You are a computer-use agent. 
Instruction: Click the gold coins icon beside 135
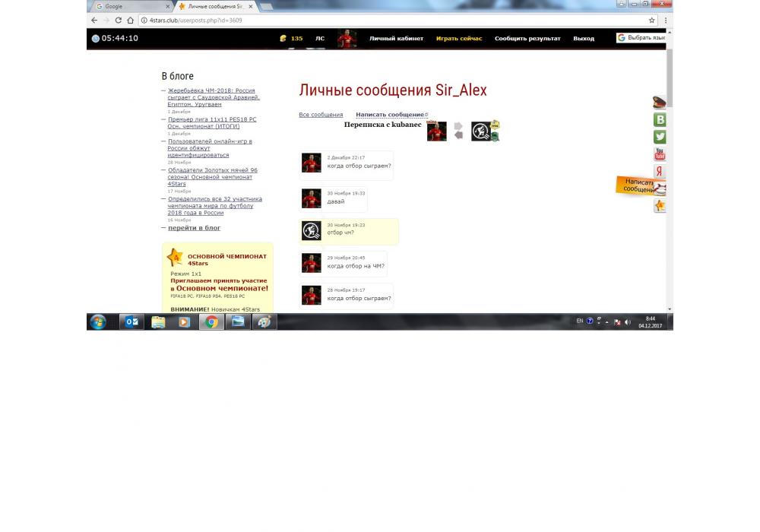tap(283, 38)
